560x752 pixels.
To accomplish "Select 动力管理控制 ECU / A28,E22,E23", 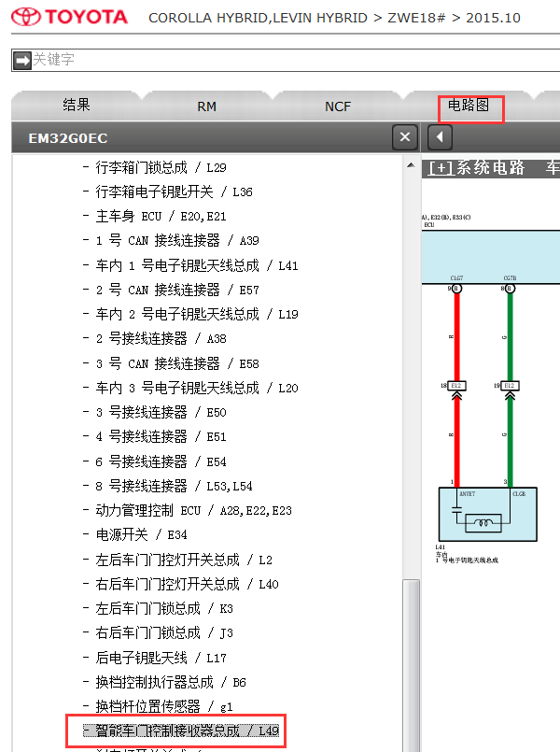I will (193, 510).
